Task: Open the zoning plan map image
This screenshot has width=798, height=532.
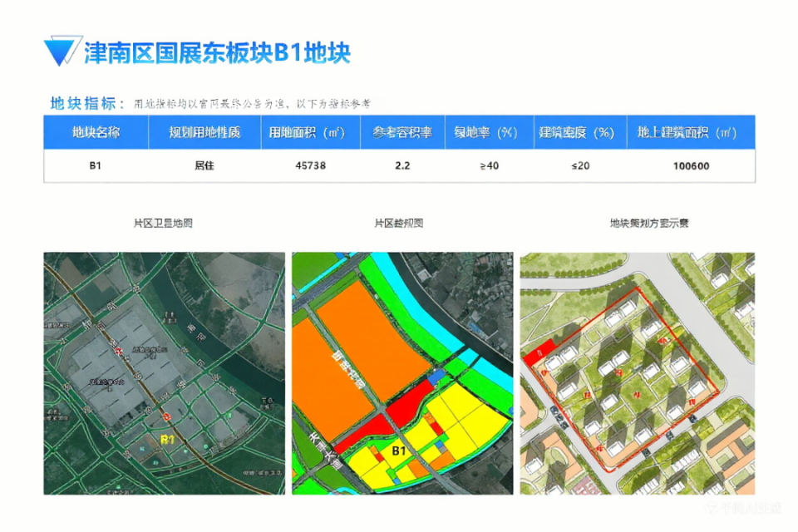Action: (402, 373)
